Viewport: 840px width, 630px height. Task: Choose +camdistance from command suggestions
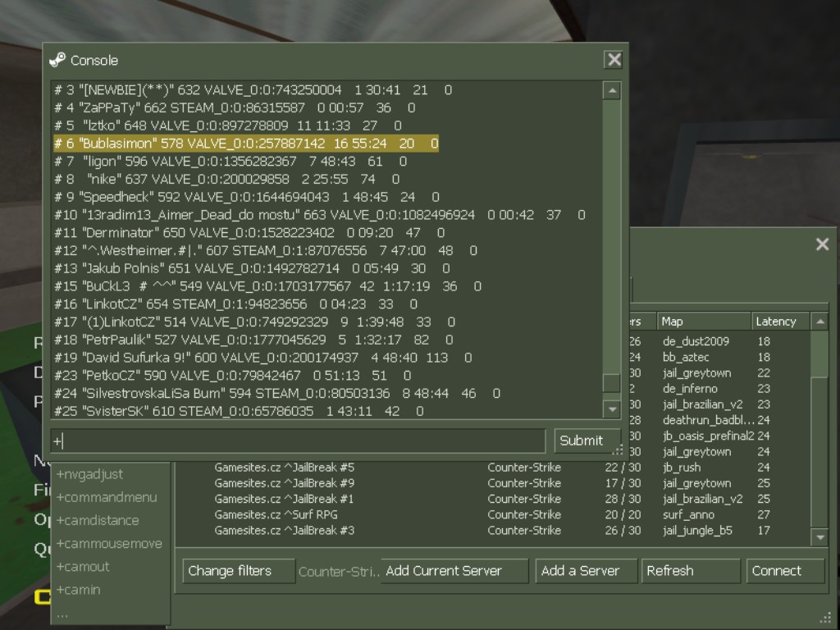[98, 520]
